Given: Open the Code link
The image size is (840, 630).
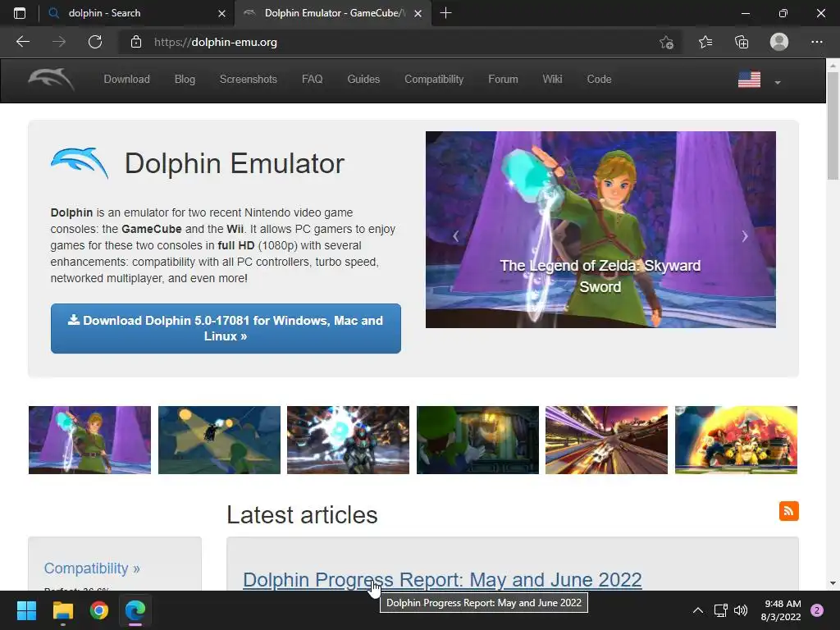Looking at the screenshot, I should point(599,80).
